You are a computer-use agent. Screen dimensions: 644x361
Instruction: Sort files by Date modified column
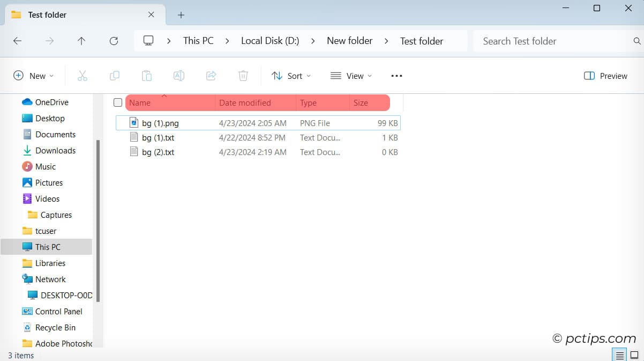[245, 102]
